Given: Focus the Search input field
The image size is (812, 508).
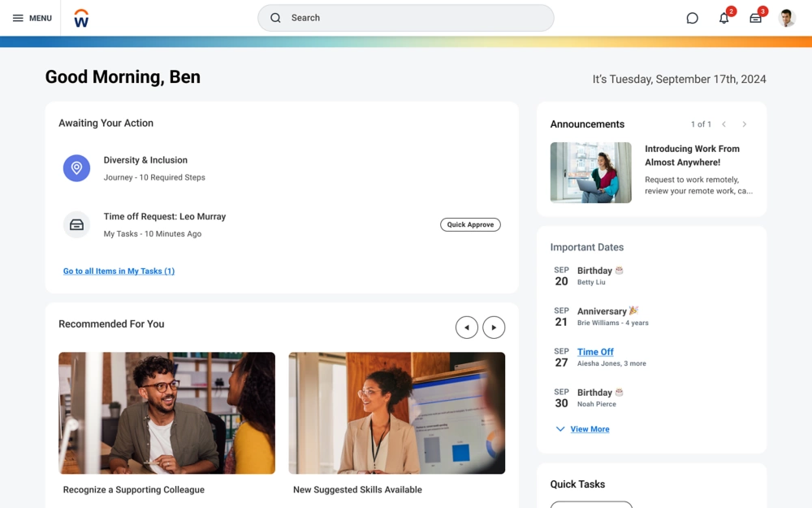Looking at the screenshot, I should point(405,18).
